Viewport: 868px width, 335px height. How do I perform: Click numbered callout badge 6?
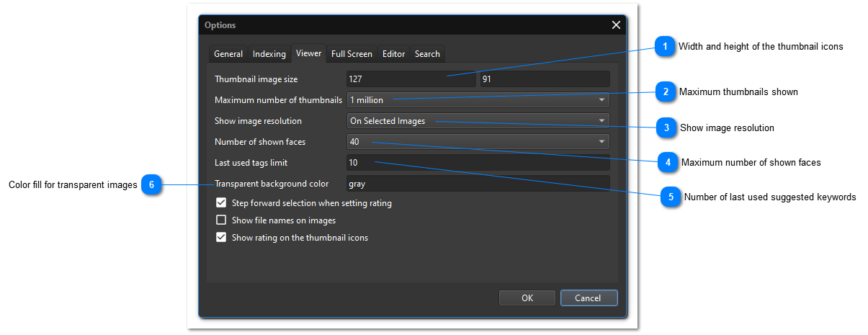[151, 186]
